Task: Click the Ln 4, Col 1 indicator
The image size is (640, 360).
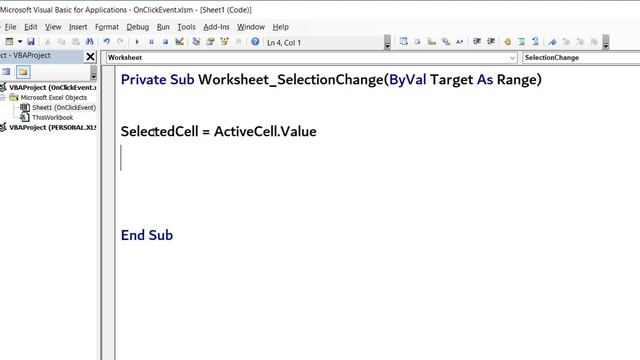Action: [x=284, y=42]
